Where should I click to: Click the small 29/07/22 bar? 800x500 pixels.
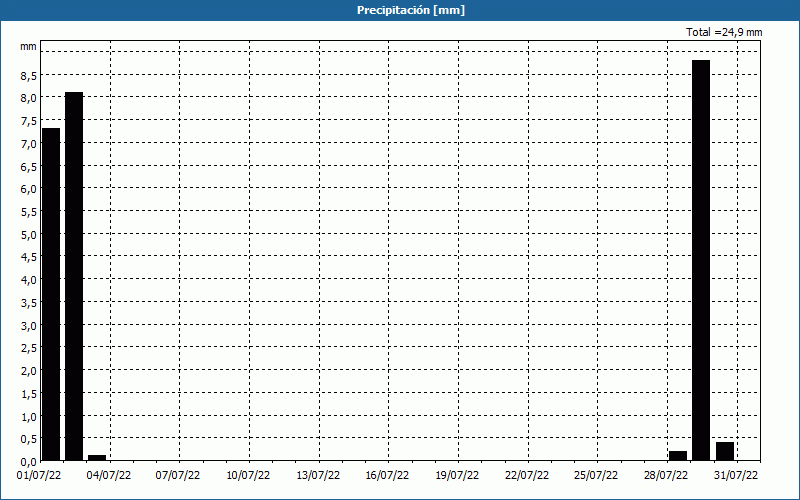678,456
